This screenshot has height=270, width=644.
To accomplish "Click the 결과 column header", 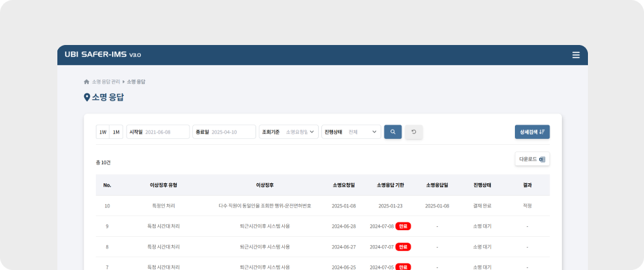I will [527, 185].
